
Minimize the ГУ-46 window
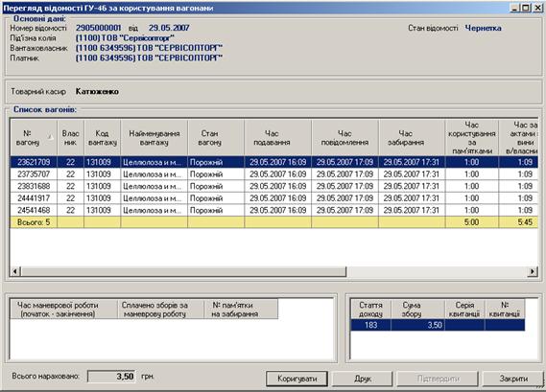tap(515, 8)
